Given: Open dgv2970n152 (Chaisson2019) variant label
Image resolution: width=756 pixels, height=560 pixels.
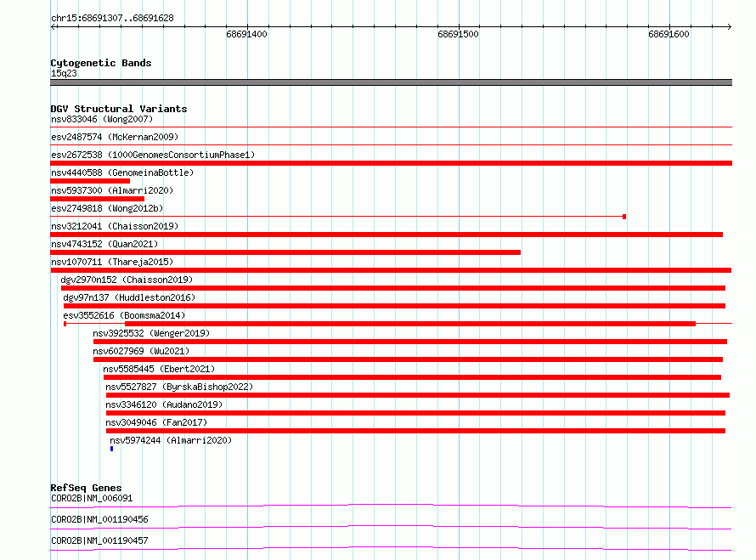Looking at the screenshot, I should pos(127,280).
